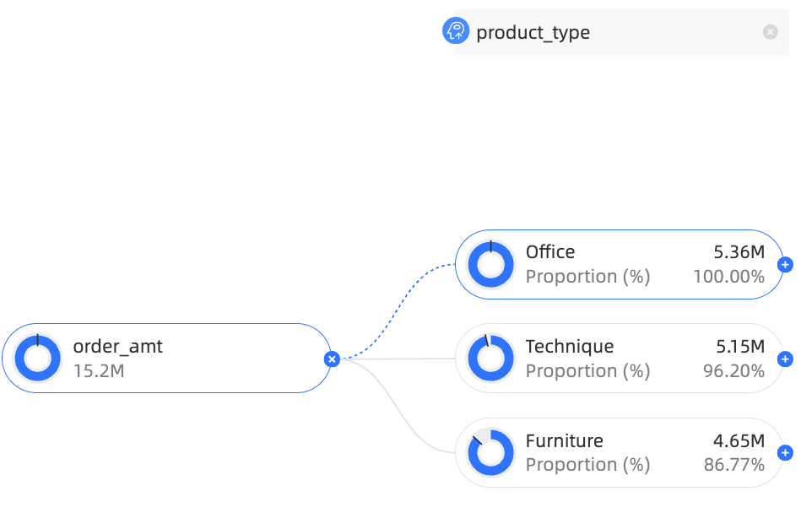The image size is (812, 518).
Task: Click the product_type intelligent analysis head icon
Action: tap(456, 30)
